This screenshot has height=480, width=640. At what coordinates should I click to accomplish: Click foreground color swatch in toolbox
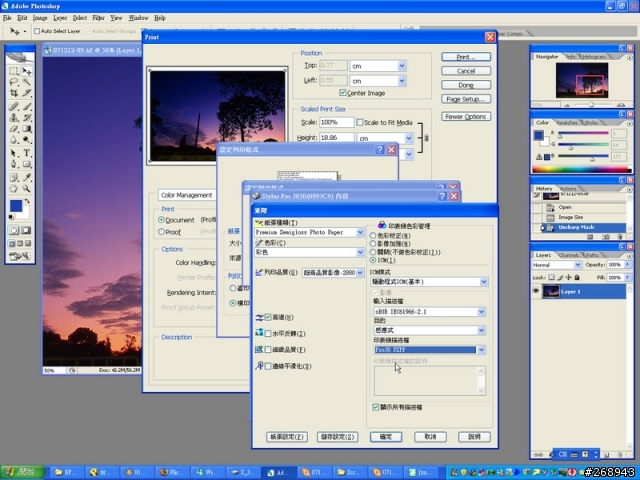point(16,206)
